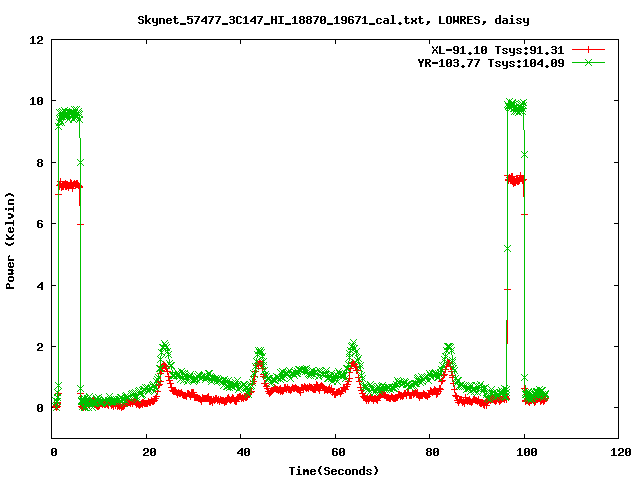This screenshot has width=640, height=480.
Task: Click x-axis tick label 40
Action: pos(244,452)
